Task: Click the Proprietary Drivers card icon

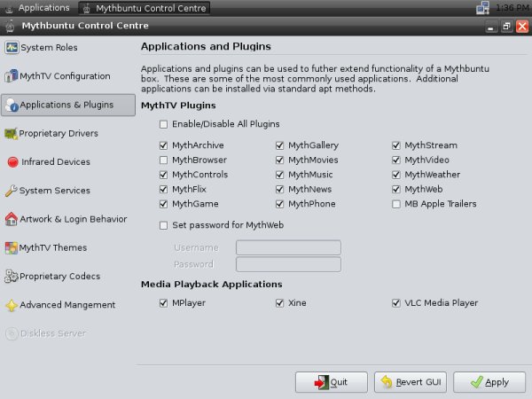Action: (11, 133)
